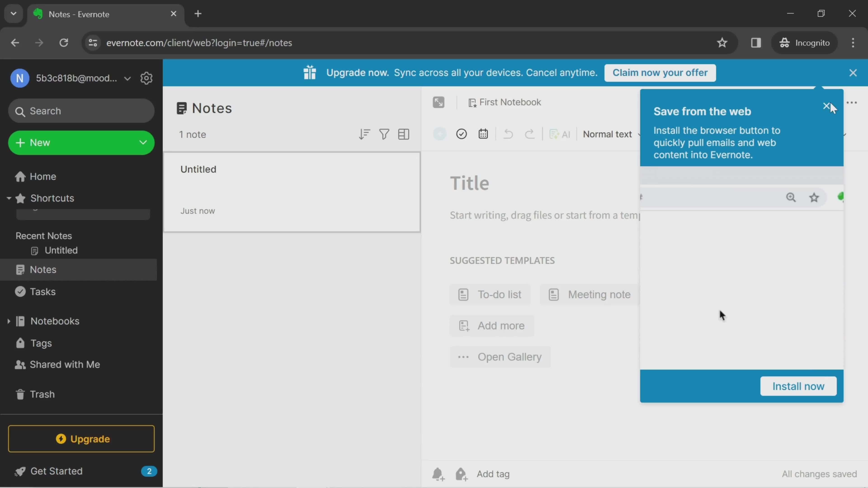Viewport: 868px width, 488px height.
Task: Add a reminder with bell icon
Action: pyautogui.click(x=438, y=474)
